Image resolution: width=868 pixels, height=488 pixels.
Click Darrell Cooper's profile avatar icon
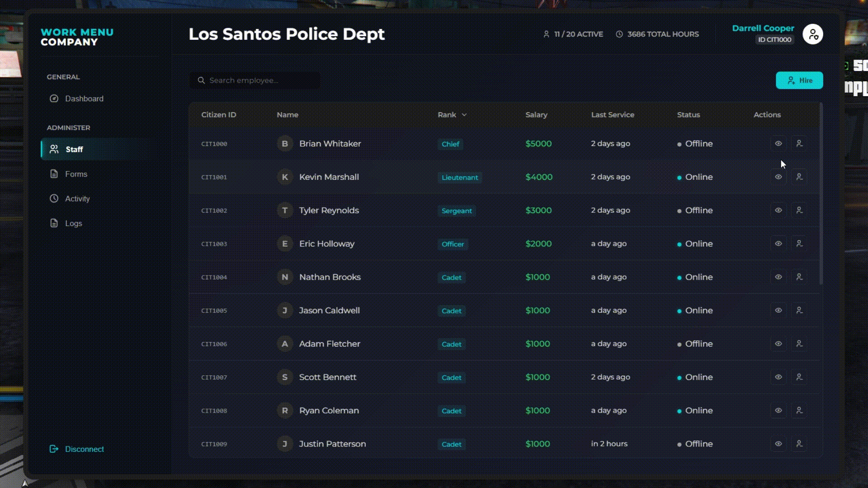point(812,34)
